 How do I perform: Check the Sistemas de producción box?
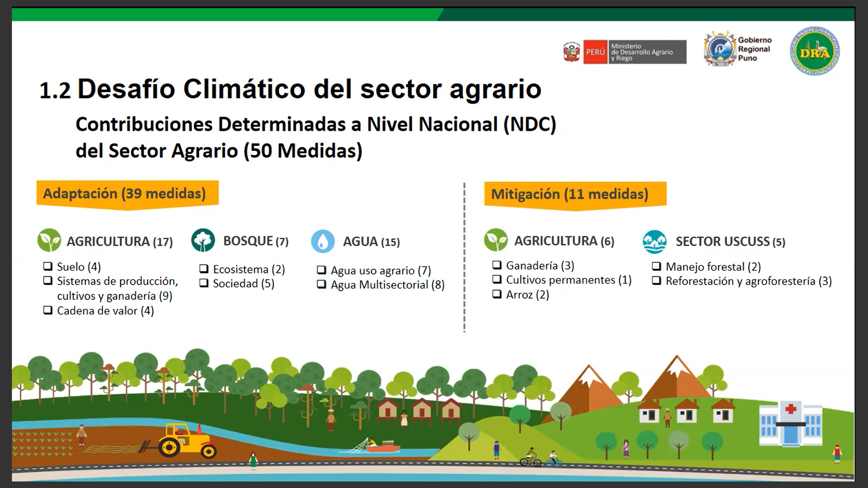[x=48, y=281]
